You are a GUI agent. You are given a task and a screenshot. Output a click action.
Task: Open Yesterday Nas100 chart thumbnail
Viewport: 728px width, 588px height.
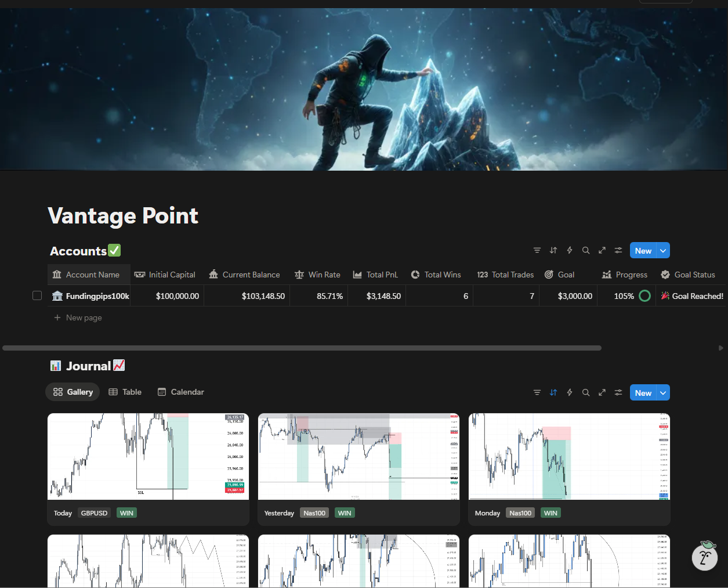[358, 456]
